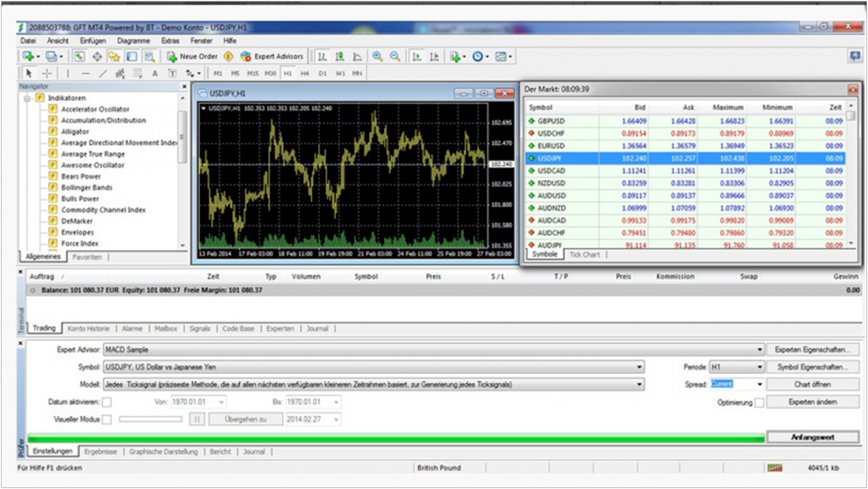
Task: Tick the Optimierung checkbox
Action: pos(759,403)
